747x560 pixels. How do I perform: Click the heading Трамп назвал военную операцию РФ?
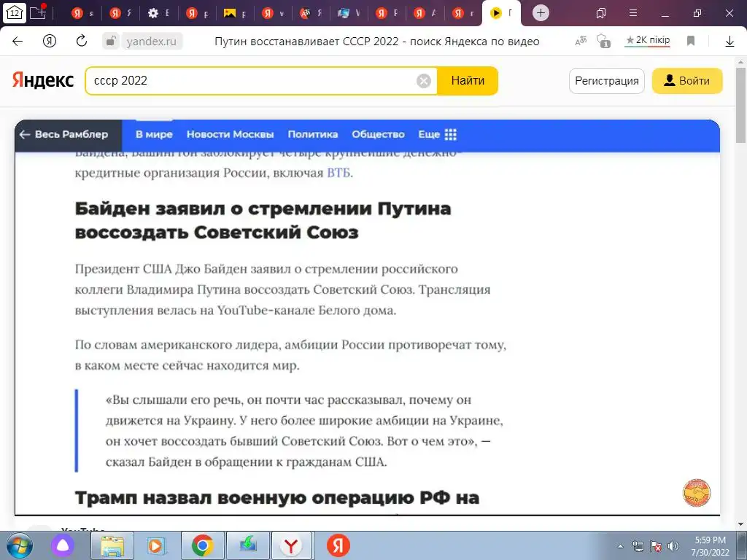277,498
